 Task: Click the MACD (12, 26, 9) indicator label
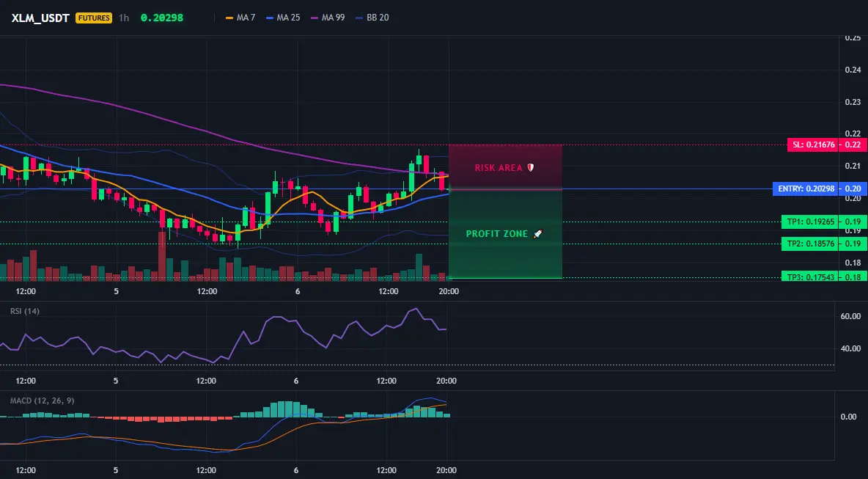[x=42, y=401]
